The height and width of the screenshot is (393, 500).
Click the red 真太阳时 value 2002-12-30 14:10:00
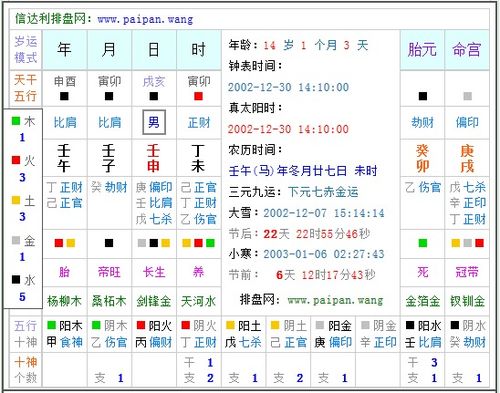[288, 129]
